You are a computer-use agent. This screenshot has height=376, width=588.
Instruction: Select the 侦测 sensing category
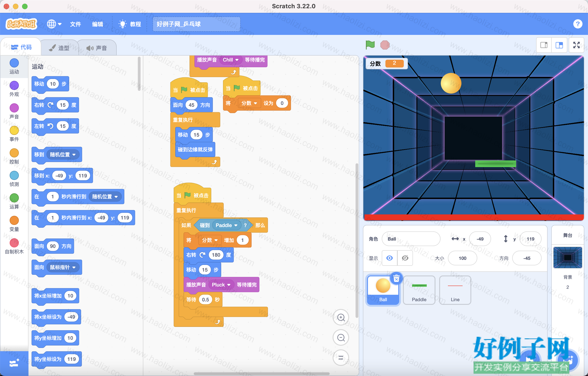point(14,179)
